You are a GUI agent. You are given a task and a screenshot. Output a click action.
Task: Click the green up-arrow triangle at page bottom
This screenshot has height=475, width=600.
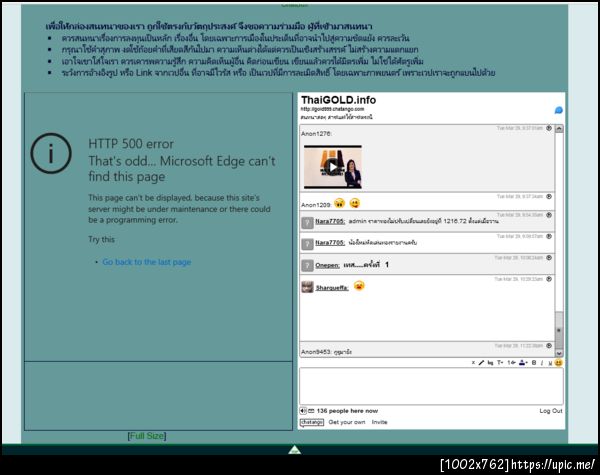[x=294, y=450]
